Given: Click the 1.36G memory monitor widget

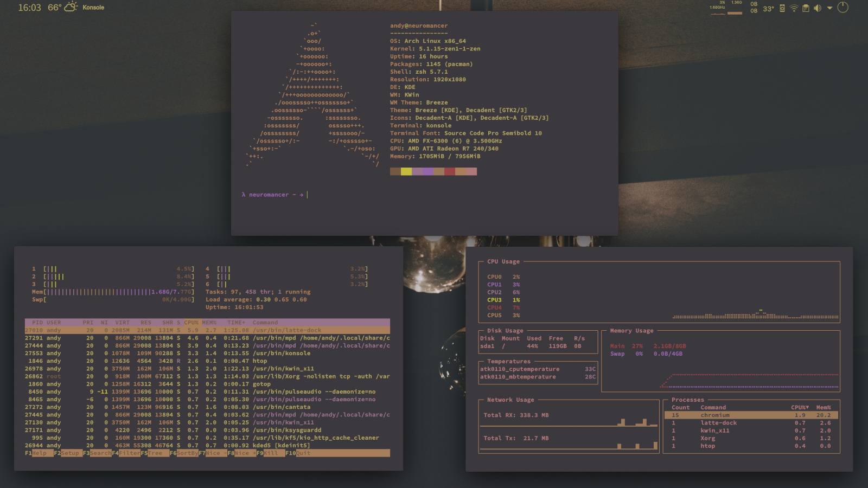Looking at the screenshot, I should tap(736, 8).
